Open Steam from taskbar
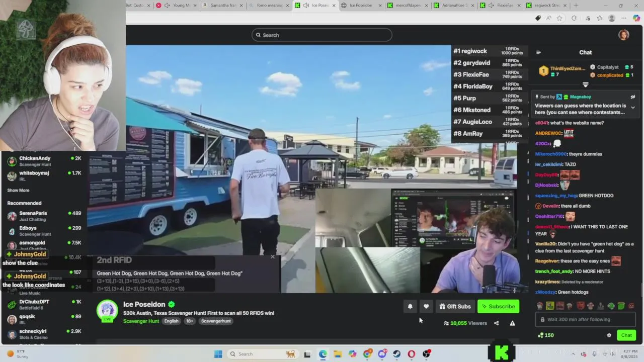644x362 pixels. (x=396, y=354)
